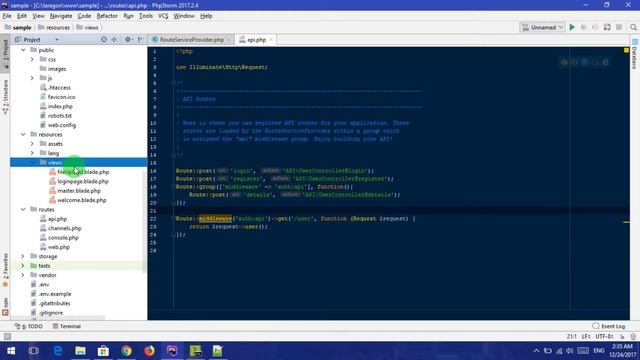This screenshot has width=640, height=360.
Task: Open the Project panel settings gear
Action: click(x=128, y=40)
